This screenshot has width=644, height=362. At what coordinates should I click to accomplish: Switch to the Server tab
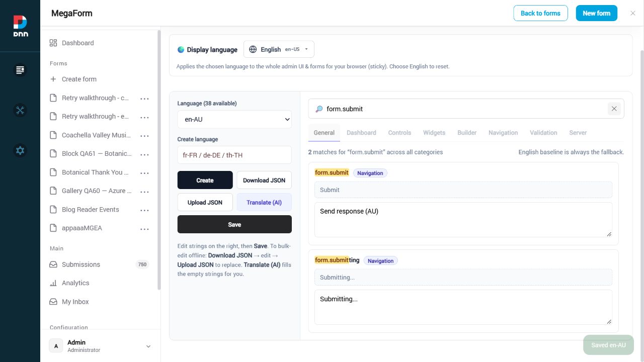578,133
